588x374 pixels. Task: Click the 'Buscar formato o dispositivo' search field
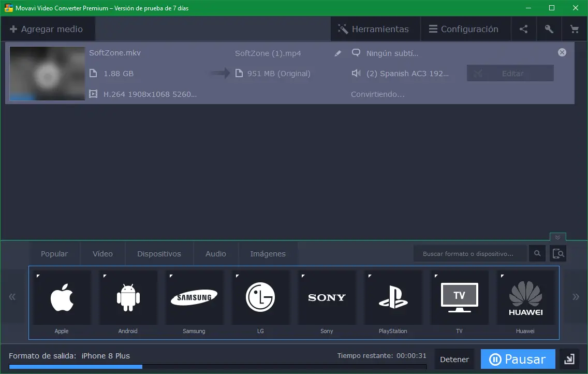[471, 254]
